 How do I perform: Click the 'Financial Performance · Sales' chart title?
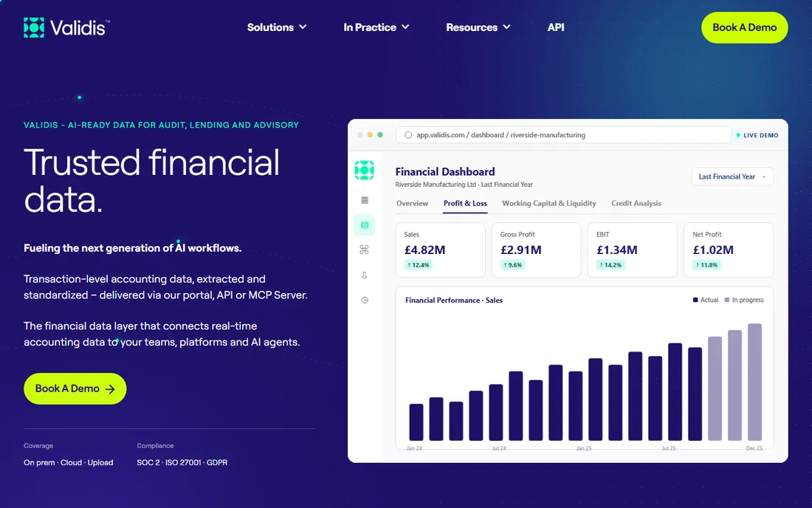pyautogui.click(x=454, y=301)
